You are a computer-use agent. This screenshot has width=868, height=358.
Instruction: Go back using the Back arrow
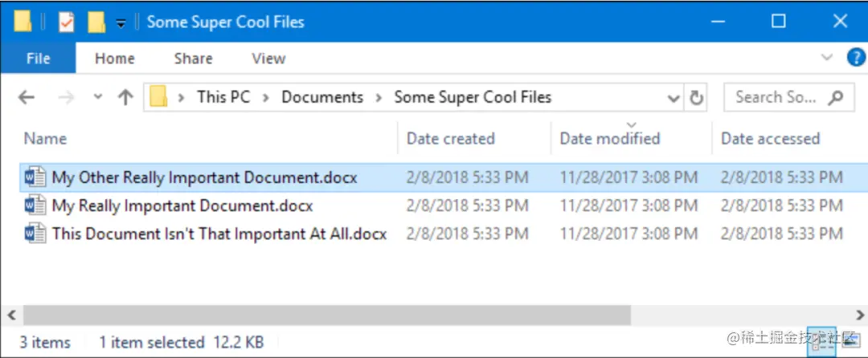click(26, 98)
